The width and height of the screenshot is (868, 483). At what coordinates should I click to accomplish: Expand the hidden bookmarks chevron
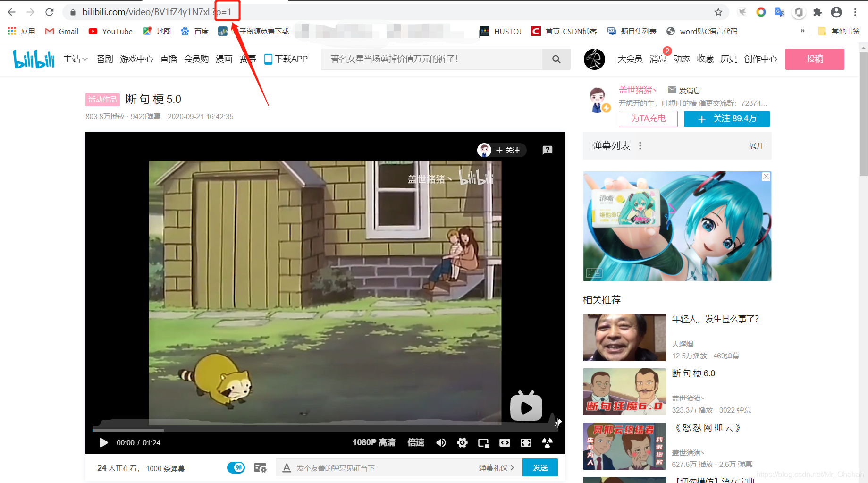(x=802, y=31)
